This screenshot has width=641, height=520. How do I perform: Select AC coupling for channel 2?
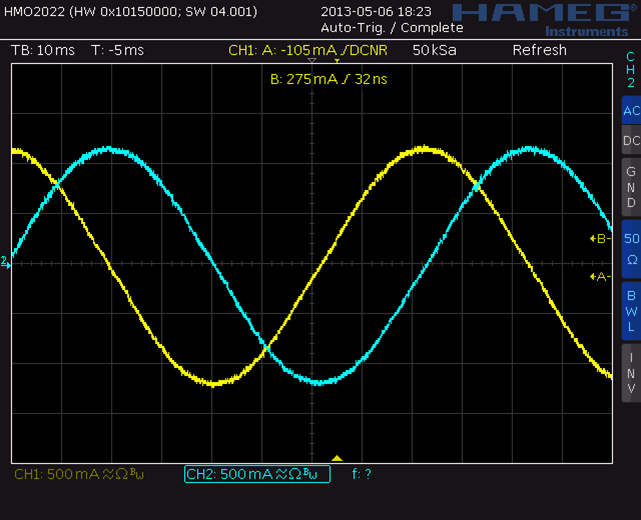pyautogui.click(x=630, y=111)
